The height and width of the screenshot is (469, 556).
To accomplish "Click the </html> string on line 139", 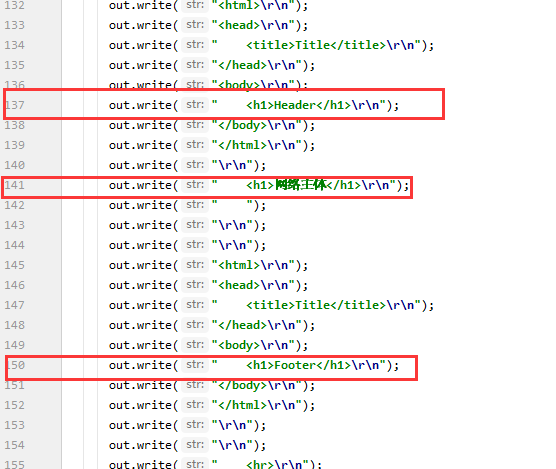I will [257, 145].
